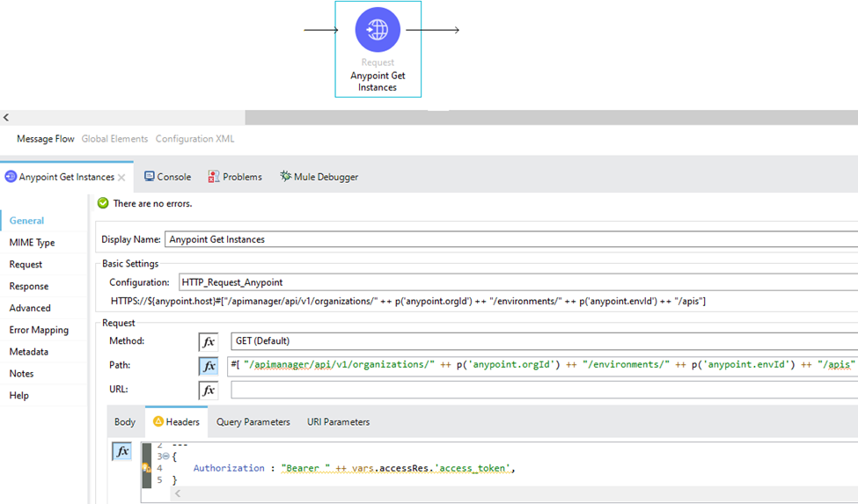The height and width of the screenshot is (504, 858).
Task: Close the Anypoint Get Instances properties tab
Action: click(121, 178)
